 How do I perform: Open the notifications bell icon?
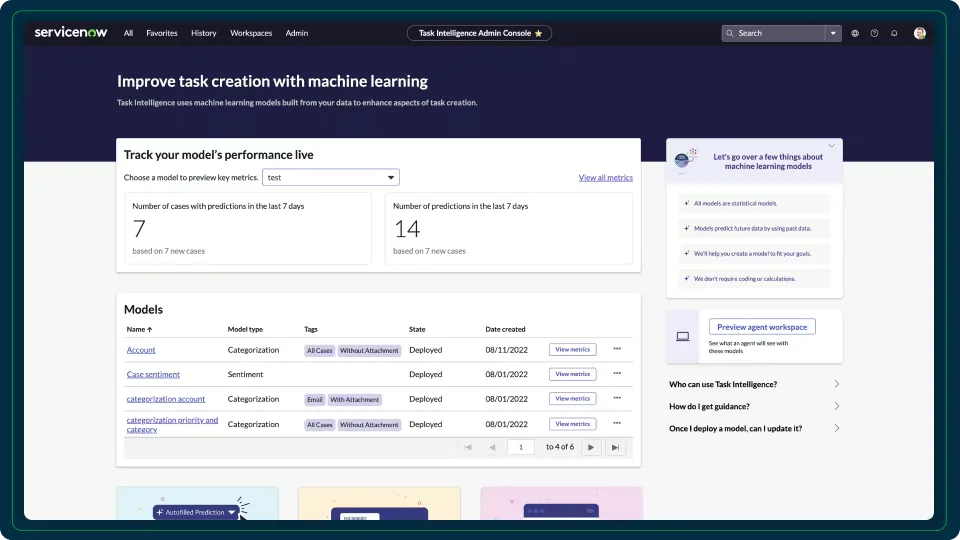894,33
